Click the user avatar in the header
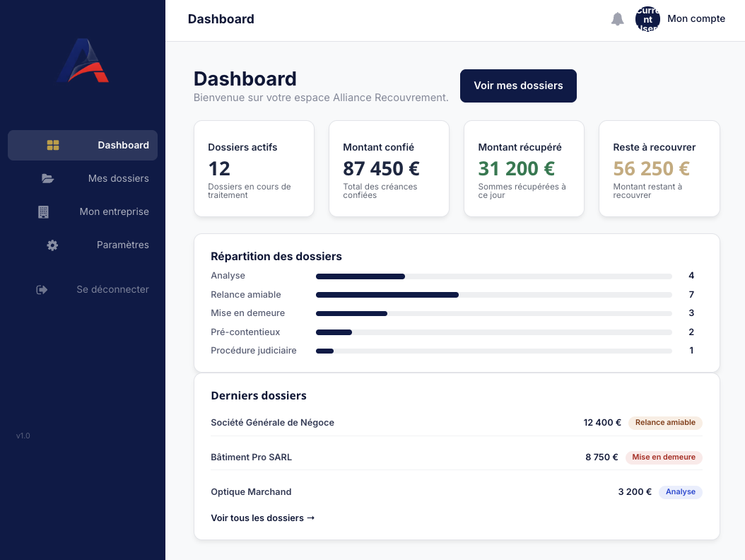Viewport: 745px width, 560px height. (647, 19)
